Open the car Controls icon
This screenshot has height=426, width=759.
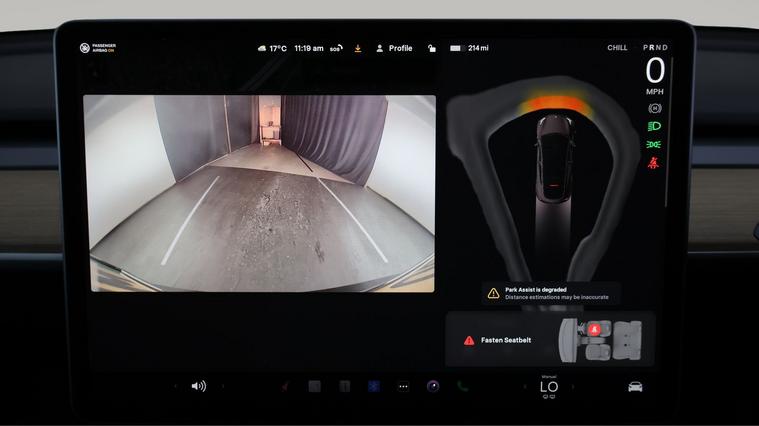coord(635,387)
